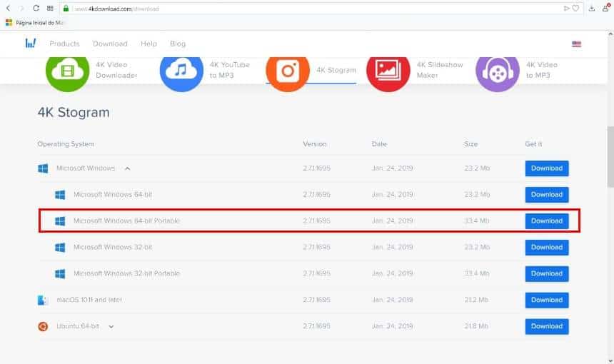Reload the page with refresh icon
This screenshot has width=614, height=364.
pos(36,9)
